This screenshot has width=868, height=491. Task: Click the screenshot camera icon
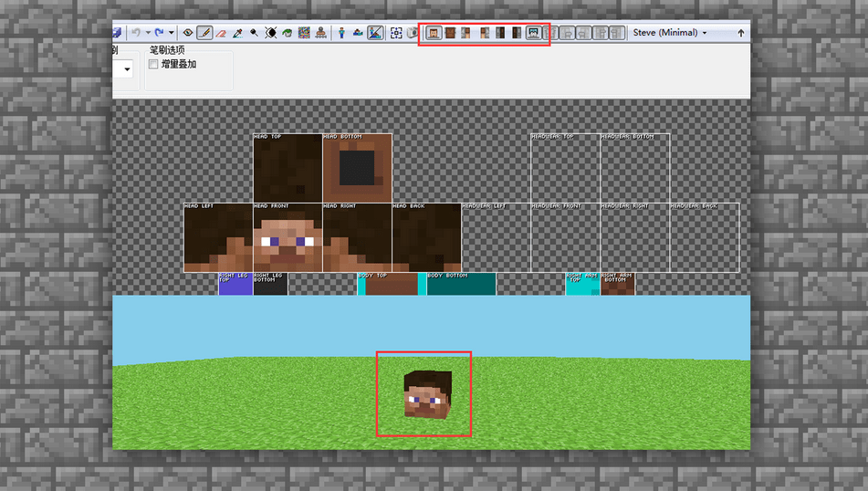[x=413, y=33]
